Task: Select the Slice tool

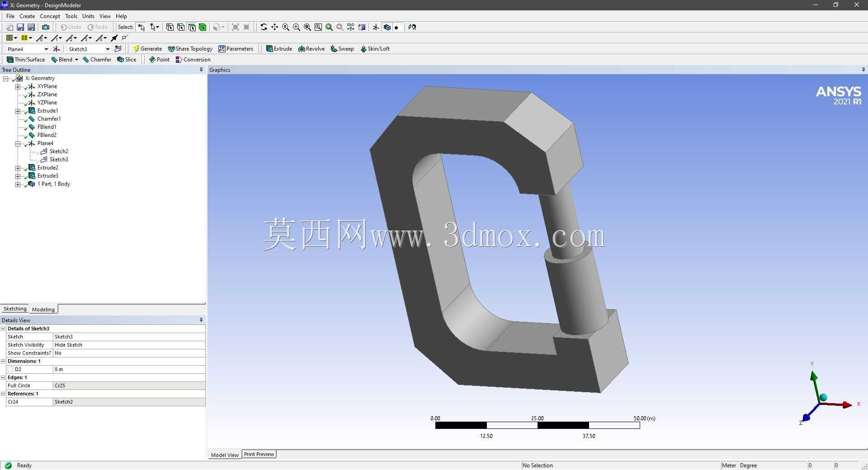Action: (x=127, y=60)
